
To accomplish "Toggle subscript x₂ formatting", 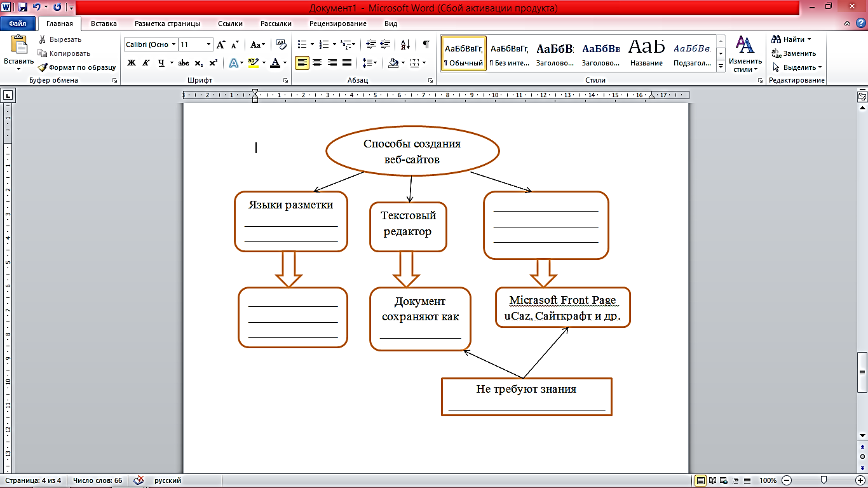I will pos(199,62).
